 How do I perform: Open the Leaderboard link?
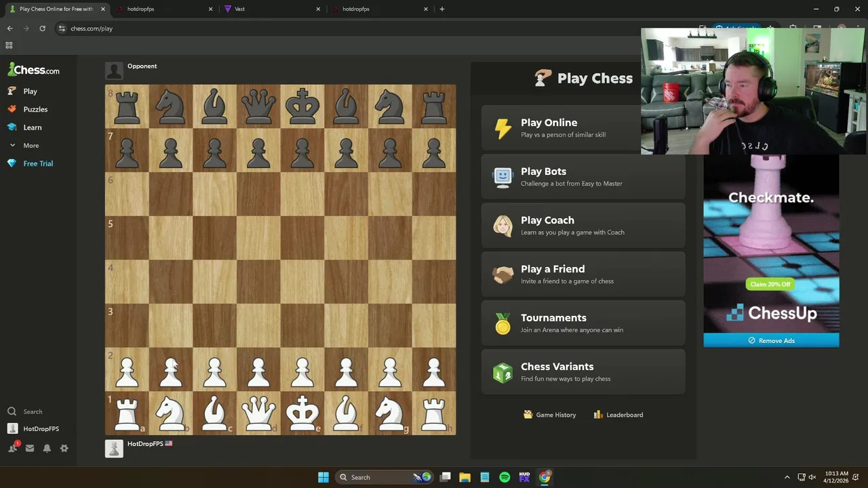click(x=618, y=415)
